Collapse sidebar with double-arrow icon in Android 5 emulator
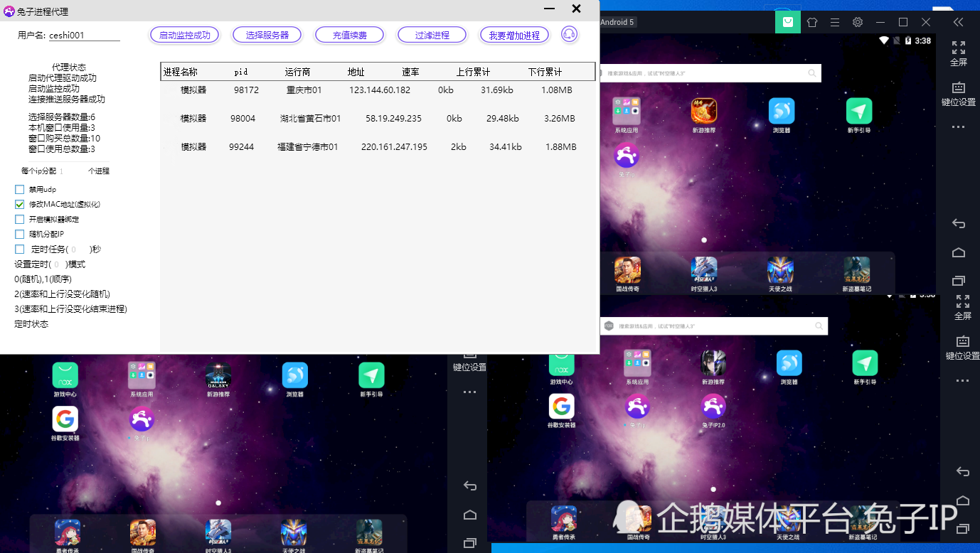980x553 pixels. (958, 22)
